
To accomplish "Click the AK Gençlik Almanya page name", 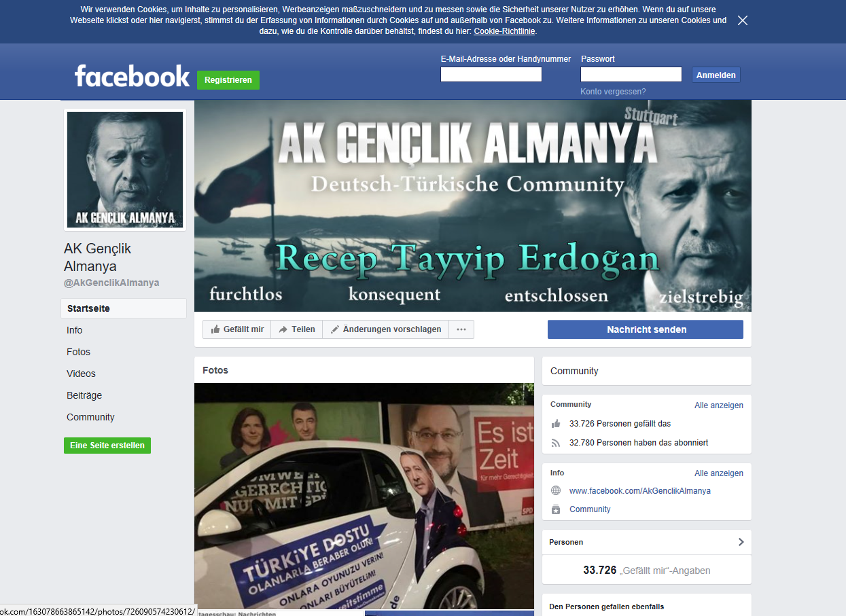I will point(98,257).
